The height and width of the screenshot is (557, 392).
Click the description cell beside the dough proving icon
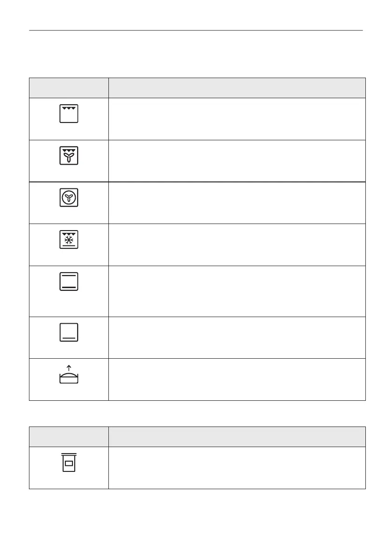coord(236,380)
